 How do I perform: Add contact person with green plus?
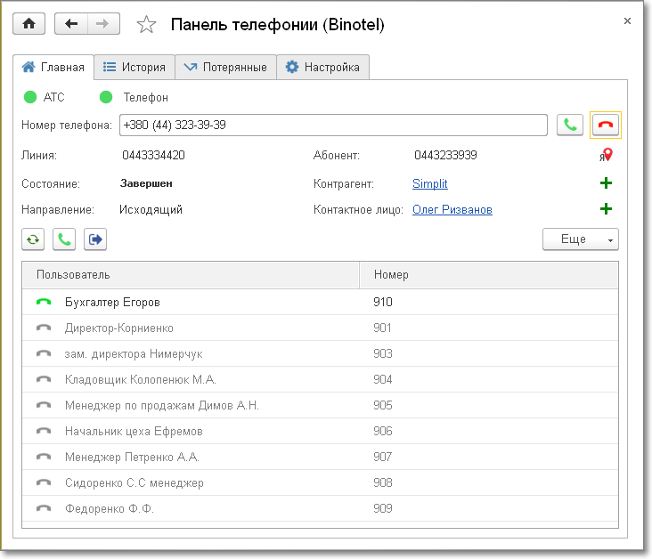(606, 210)
